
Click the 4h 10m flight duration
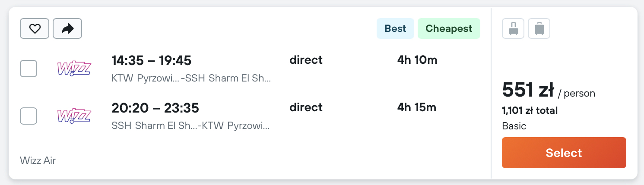click(417, 60)
